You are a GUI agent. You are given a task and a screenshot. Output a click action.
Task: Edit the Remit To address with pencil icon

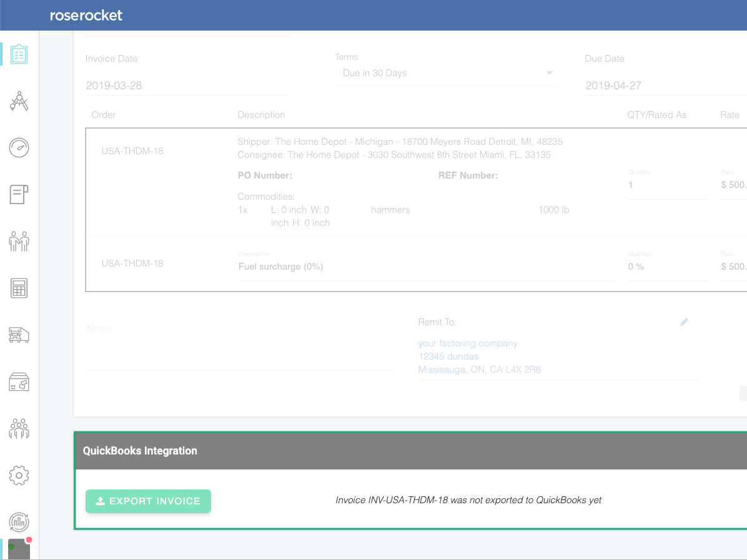click(x=684, y=322)
